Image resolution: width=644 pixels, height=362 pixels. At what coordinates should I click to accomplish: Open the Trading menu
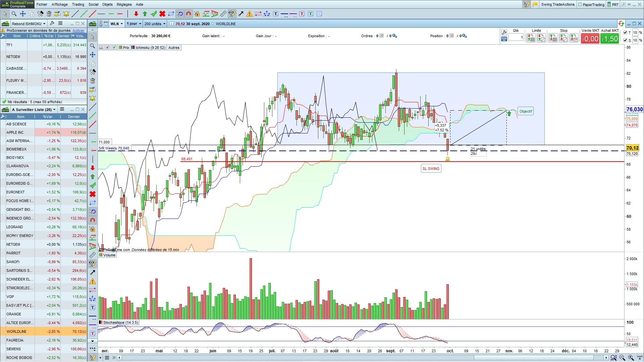pos(78,4)
